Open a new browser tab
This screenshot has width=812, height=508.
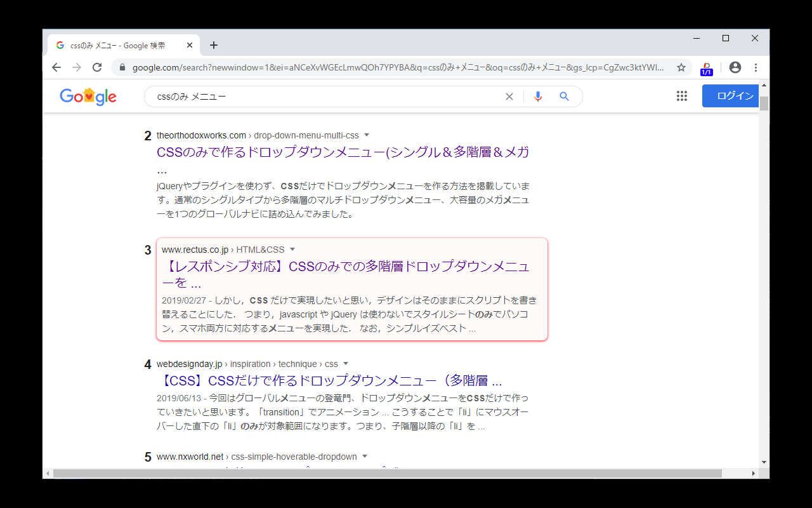coord(214,45)
